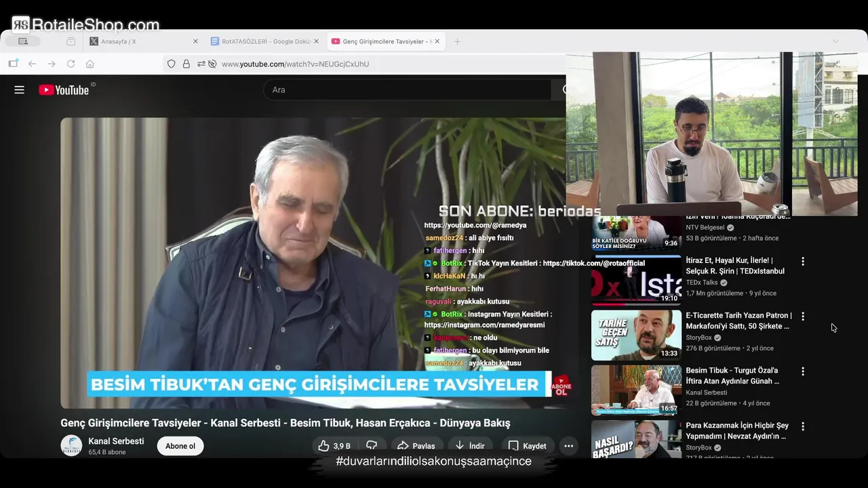The width and height of the screenshot is (868, 488).
Task: Click the 65,4 B abone subscriber count
Action: pyautogui.click(x=107, y=452)
